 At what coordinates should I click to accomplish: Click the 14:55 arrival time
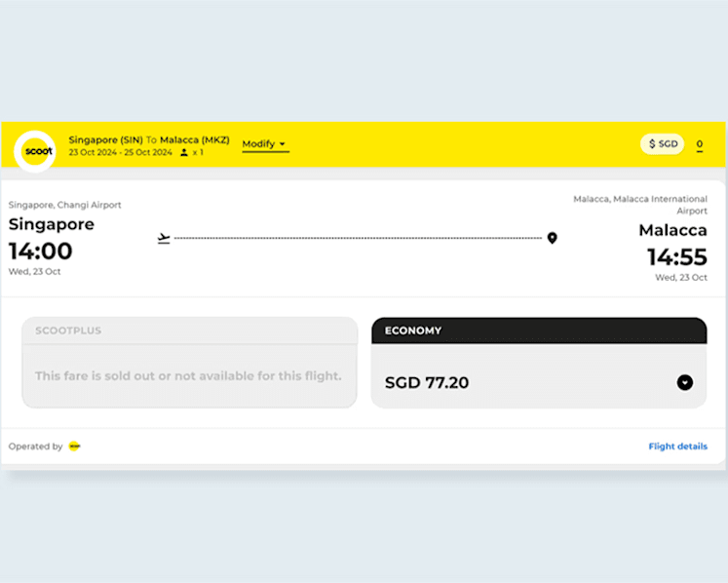[x=677, y=257]
